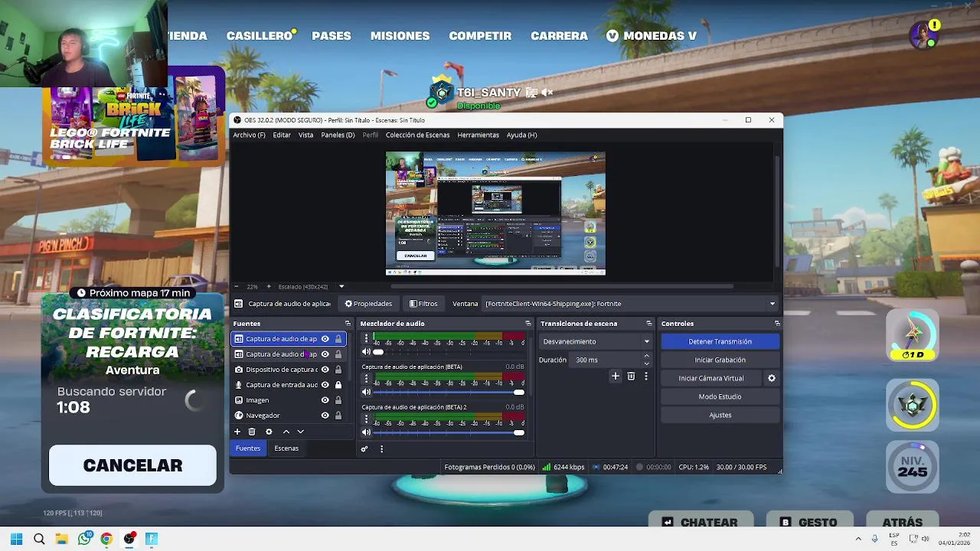Open the Desvanecimiento transition dropdown
This screenshot has width=980, height=551.
[x=596, y=341]
